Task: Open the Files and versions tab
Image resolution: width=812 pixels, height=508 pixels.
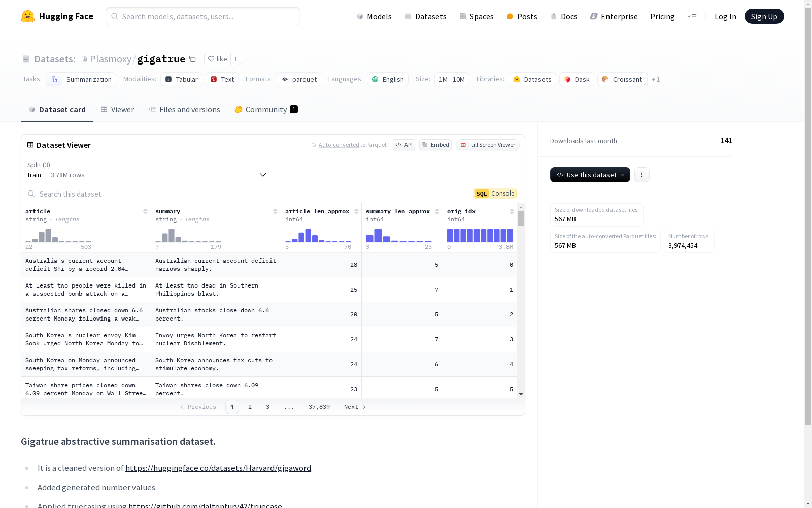Action: tap(184, 110)
